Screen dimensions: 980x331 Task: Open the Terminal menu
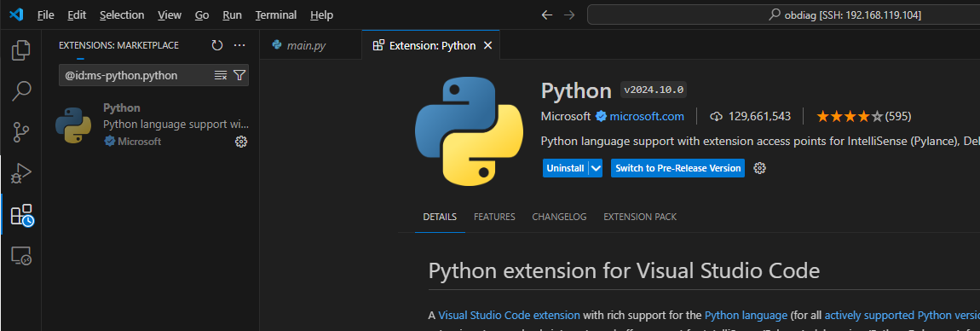click(276, 15)
